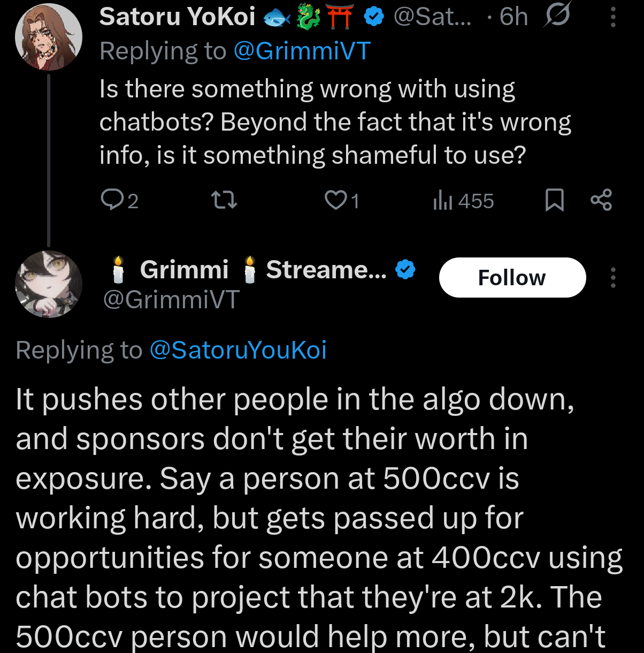This screenshot has height=653, width=644.
Task: Click Grimmi's blue verified checkmark
Action: [x=405, y=269]
